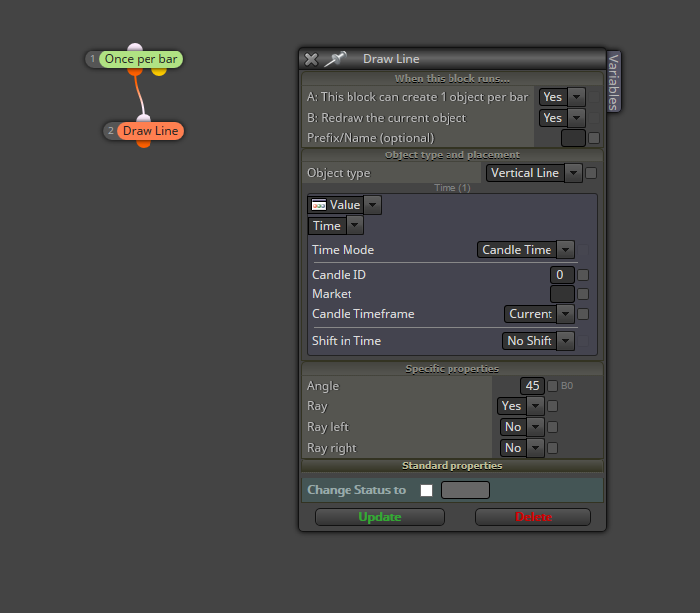Screen dimensions: 700x613
Task: Toggle the checkbox next to Candle ID
Action: pos(583,275)
